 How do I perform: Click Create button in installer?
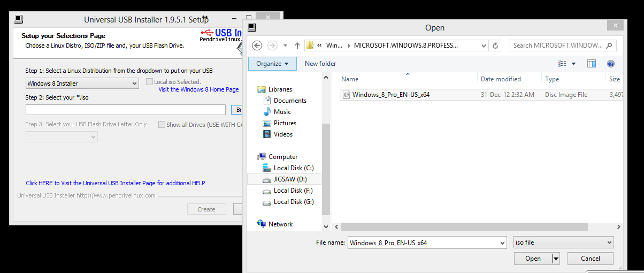click(206, 209)
